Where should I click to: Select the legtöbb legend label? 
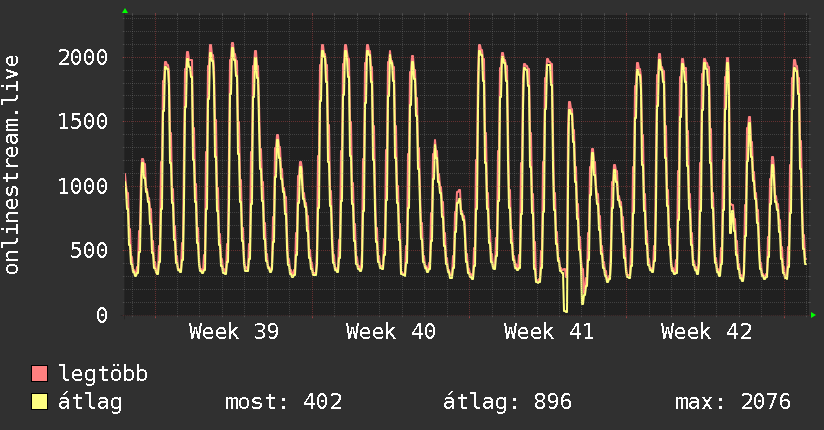pos(103,373)
